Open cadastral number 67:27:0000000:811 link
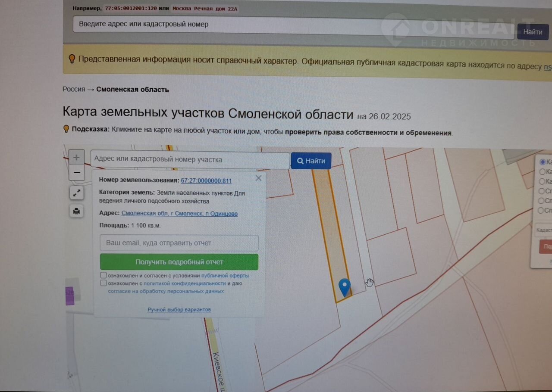Viewport: 552px width, 392px height. [x=206, y=181]
